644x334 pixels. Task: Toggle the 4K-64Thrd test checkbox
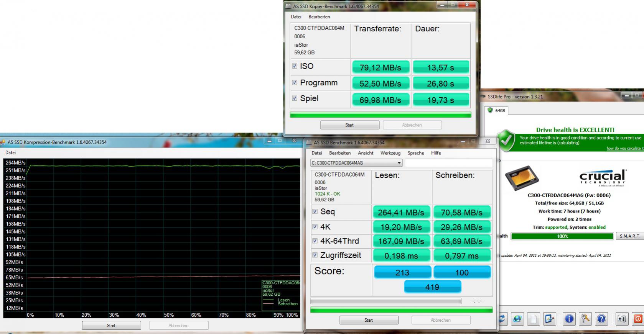(x=315, y=241)
